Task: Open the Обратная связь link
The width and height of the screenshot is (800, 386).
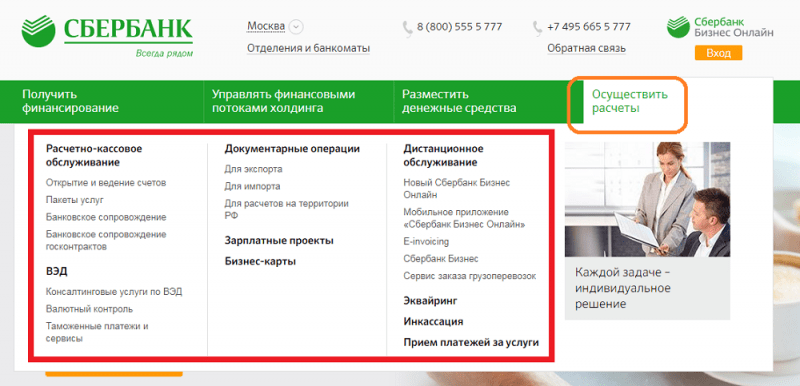Action: (x=586, y=48)
